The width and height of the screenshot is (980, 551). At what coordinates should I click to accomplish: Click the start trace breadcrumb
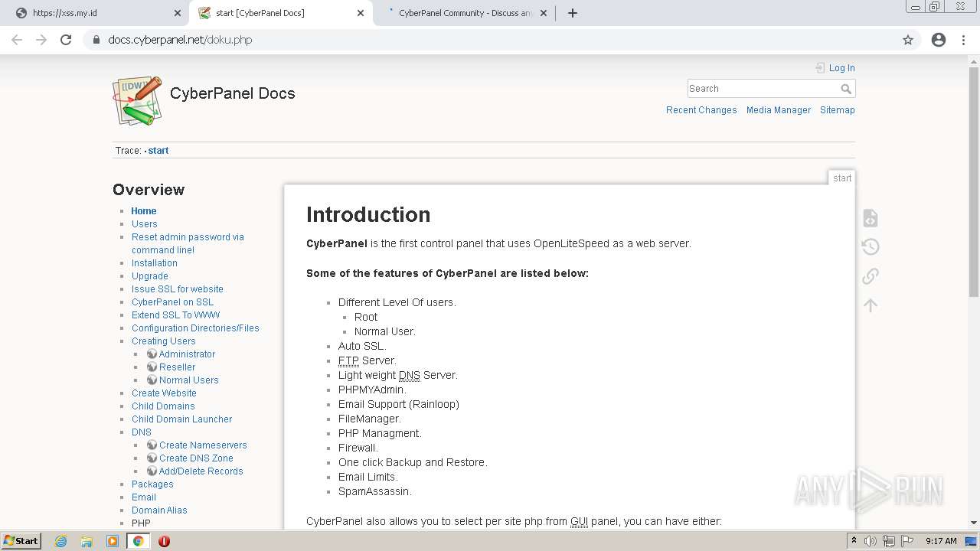pyautogui.click(x=158, y=151)
